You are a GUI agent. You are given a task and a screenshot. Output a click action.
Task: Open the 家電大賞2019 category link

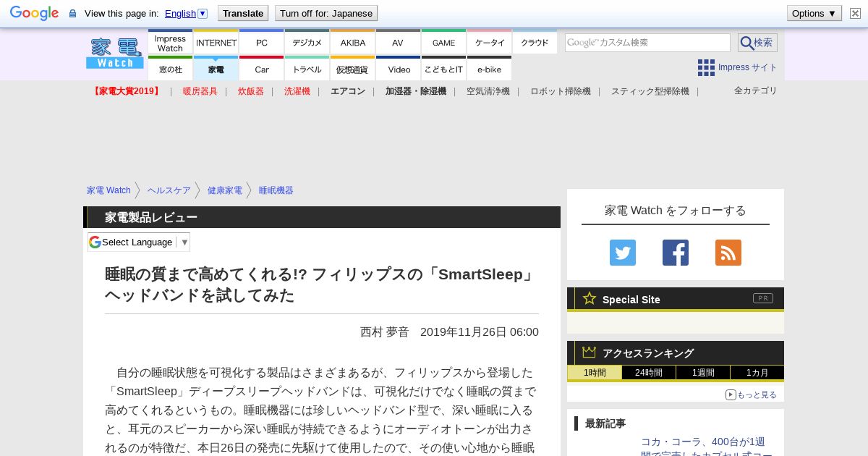(126, 91)
